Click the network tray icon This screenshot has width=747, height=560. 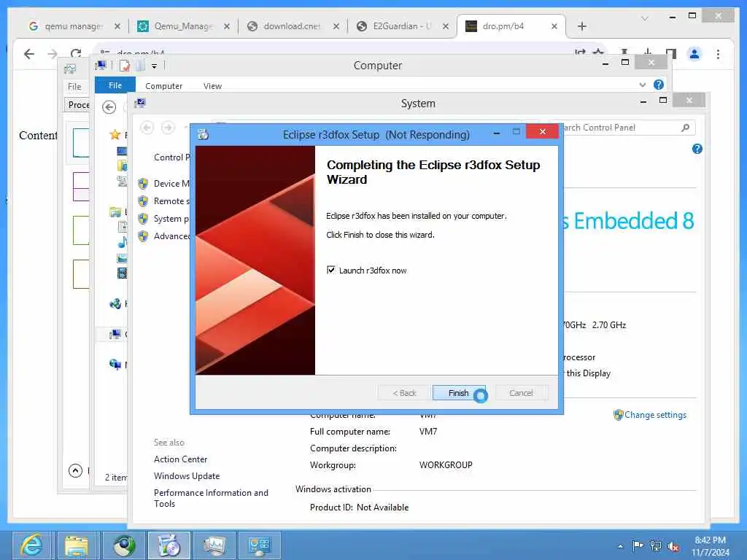pos(656,545)
